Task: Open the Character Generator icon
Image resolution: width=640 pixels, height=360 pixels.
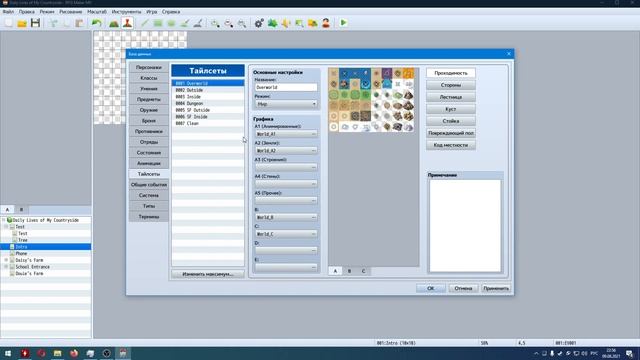Action: coord(326,23)
